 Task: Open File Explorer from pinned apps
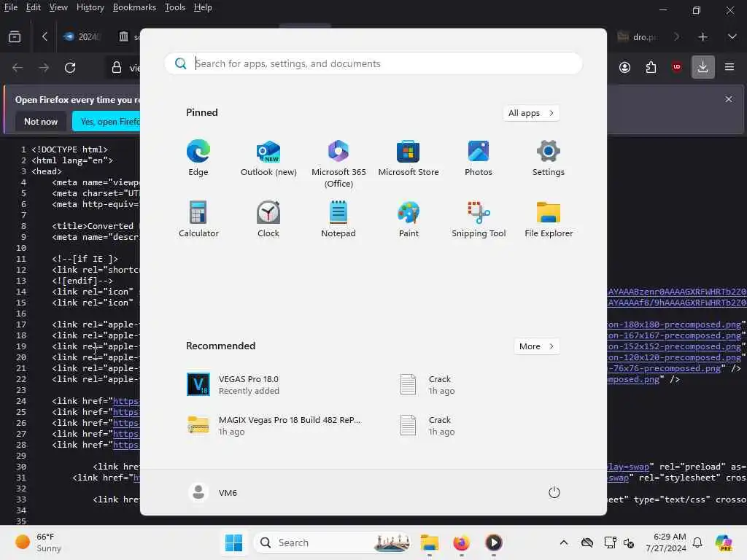[x=549, y=219]
